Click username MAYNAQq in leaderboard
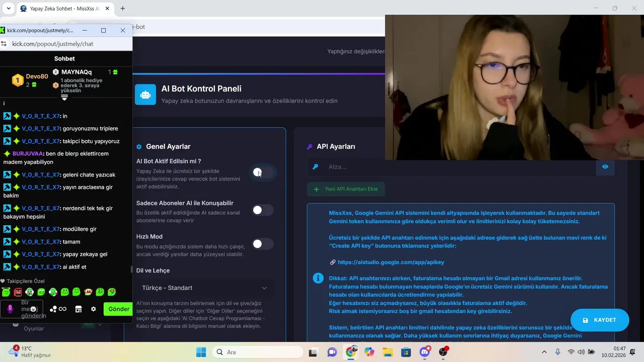Image resolution: width=644 pixels, height=362 pixels. pyautogui.click(x=76, y=72)
